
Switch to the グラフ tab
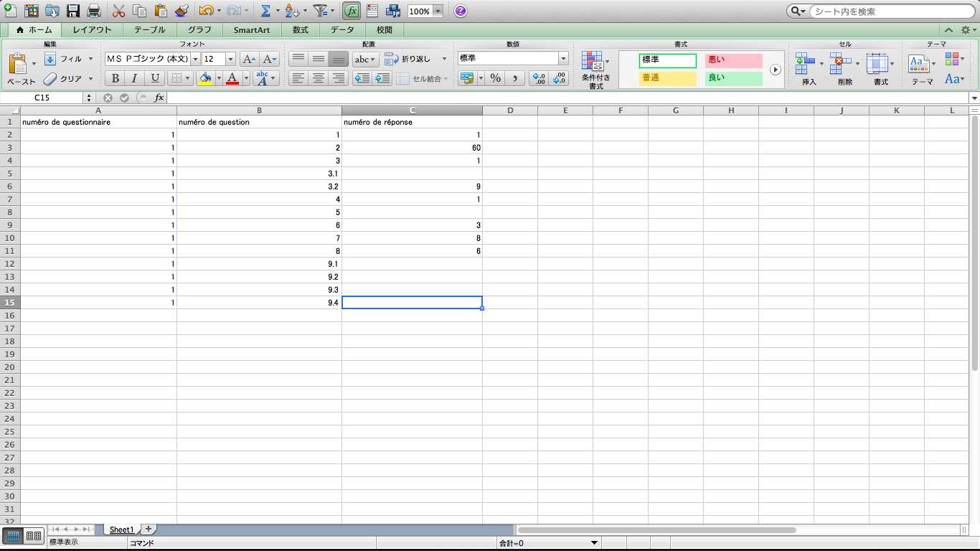click(x=199, y=30)
